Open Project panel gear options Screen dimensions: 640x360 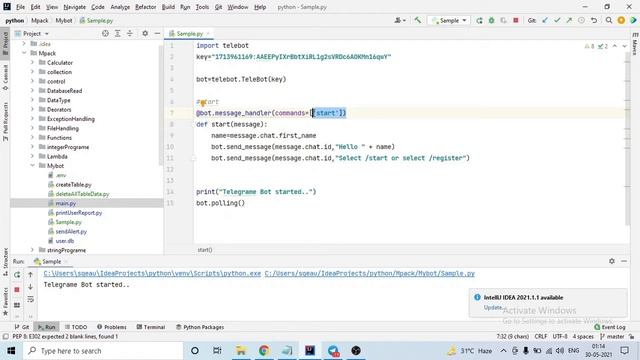(145, 33)
